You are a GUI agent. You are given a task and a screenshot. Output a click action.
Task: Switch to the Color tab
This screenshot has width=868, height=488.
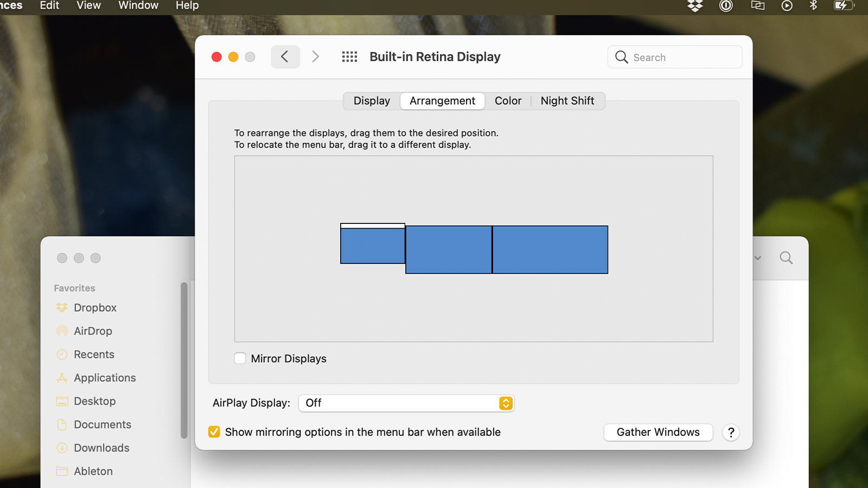point(508,101)
